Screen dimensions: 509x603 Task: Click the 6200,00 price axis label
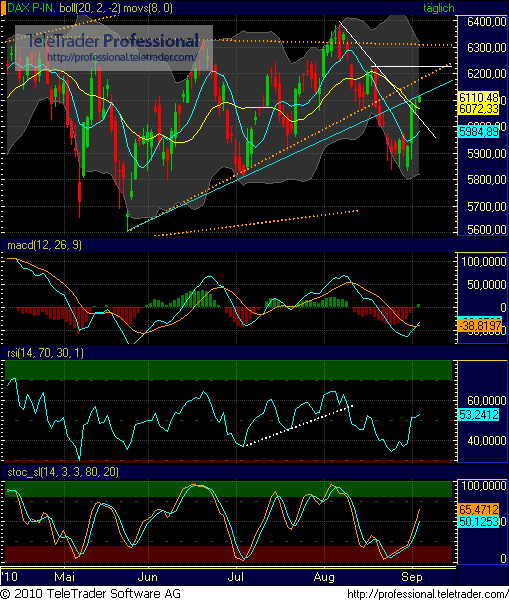[x=486, y=73]
